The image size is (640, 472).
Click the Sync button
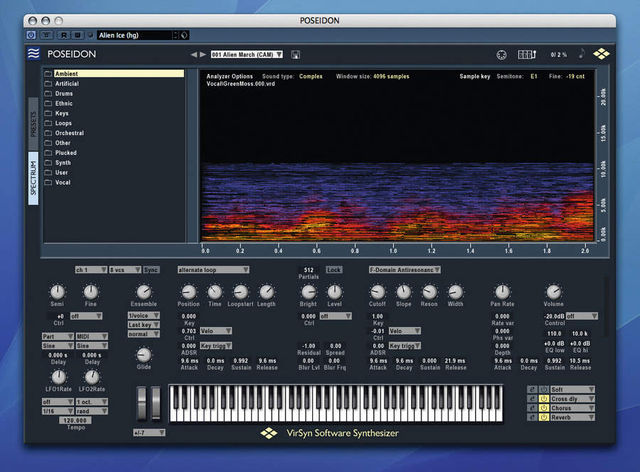(x=151, y=270)
